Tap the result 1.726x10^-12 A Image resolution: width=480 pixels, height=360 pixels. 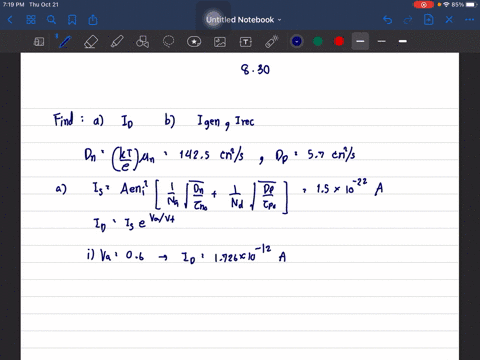pyautogui.click(x=250, y=255)
